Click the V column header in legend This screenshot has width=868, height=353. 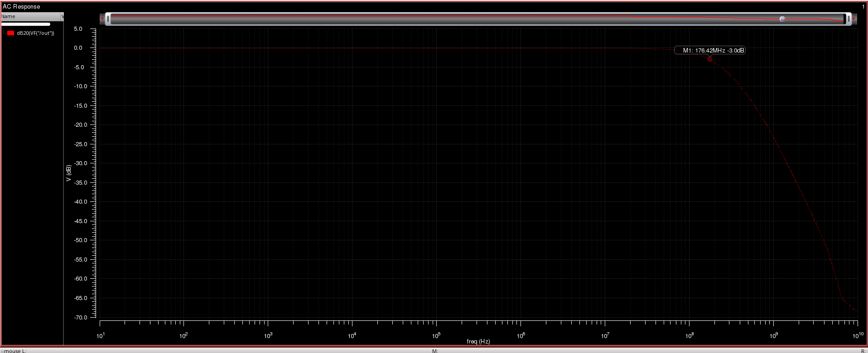(63, 16)
